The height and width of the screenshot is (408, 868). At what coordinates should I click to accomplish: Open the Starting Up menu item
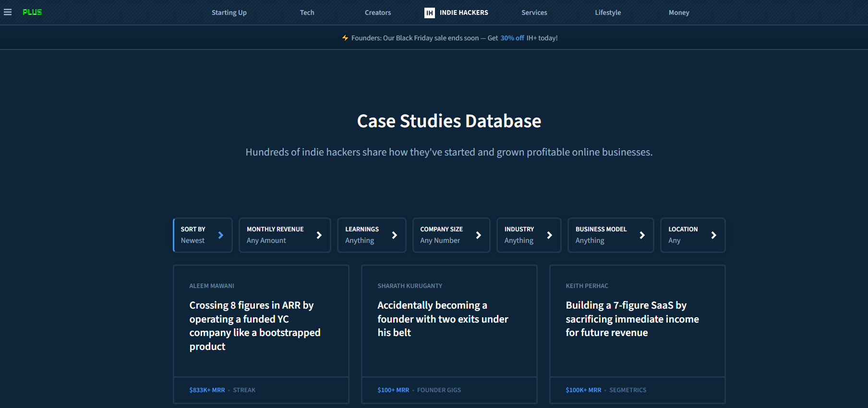click(229, 12)
